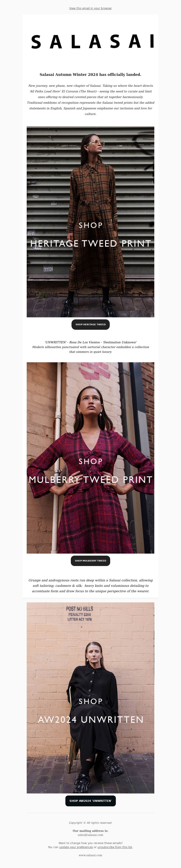Screen dimensions: 181x868
Task: Click the 'SHOP HERITAGE TWEED' button
Action: pos(90,325)
